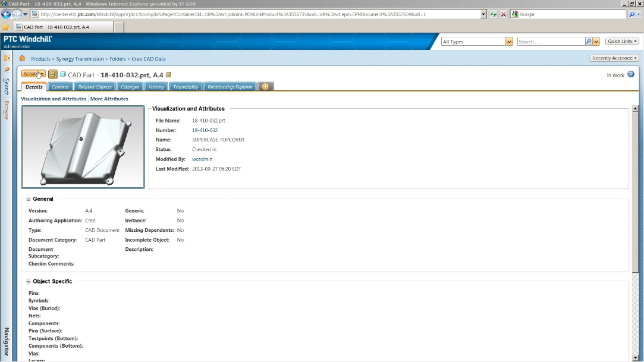Open the help question mark icon

click(x=631, y=74)
